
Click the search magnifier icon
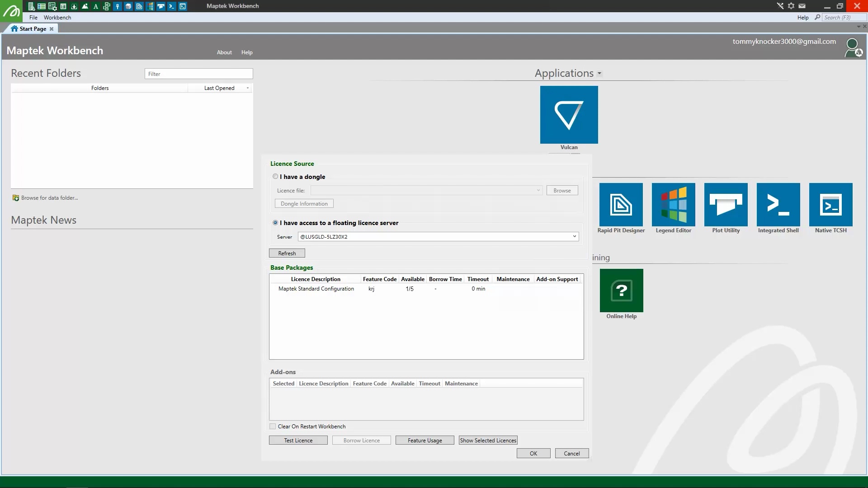point(817,17)
